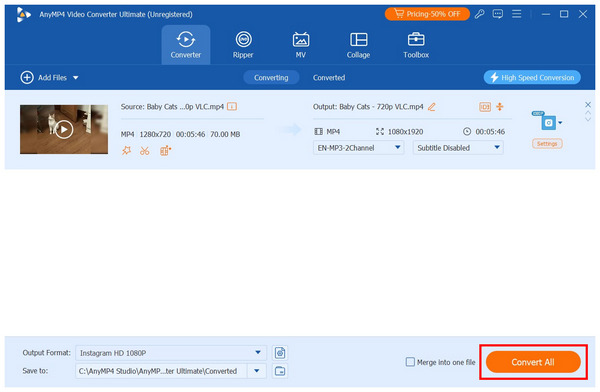Open the MV tab

coord(301,45)
